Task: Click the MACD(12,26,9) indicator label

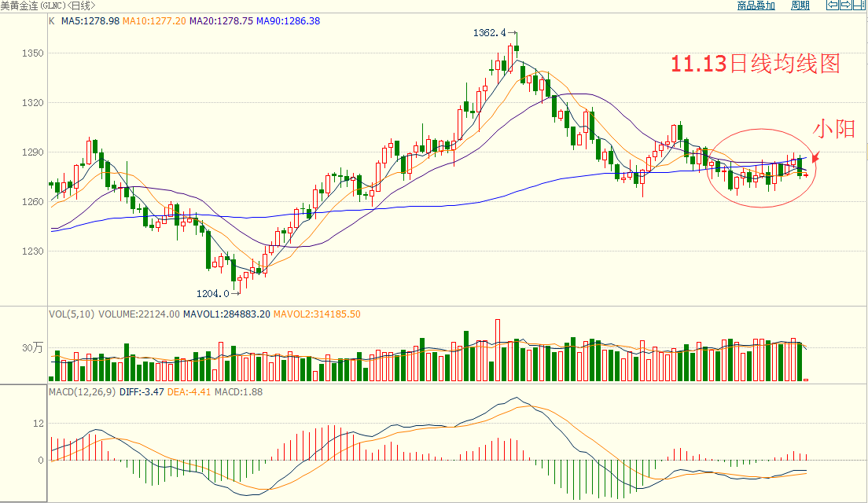Action: pyautogui.click(x=83, y=391)
